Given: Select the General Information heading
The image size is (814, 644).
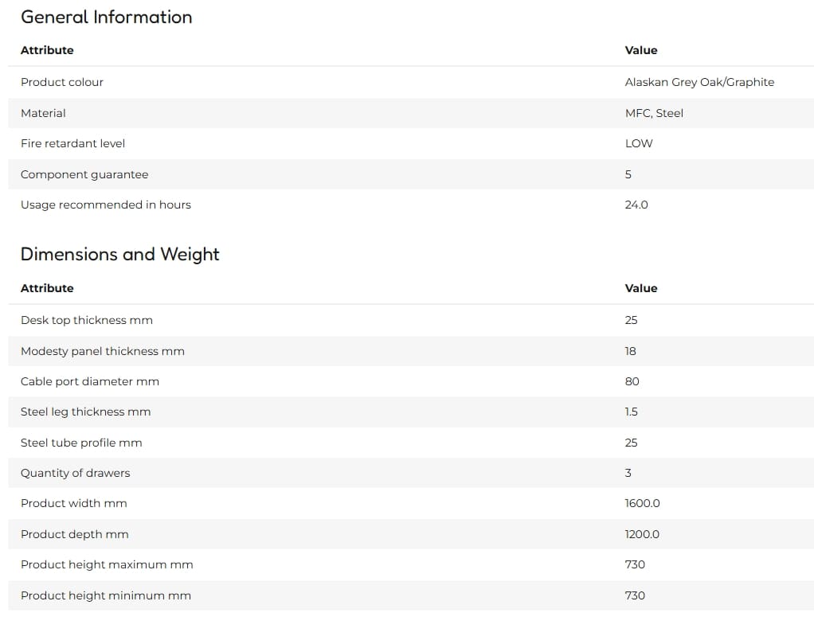Looking at the screenshot, I should click(107, 18).
